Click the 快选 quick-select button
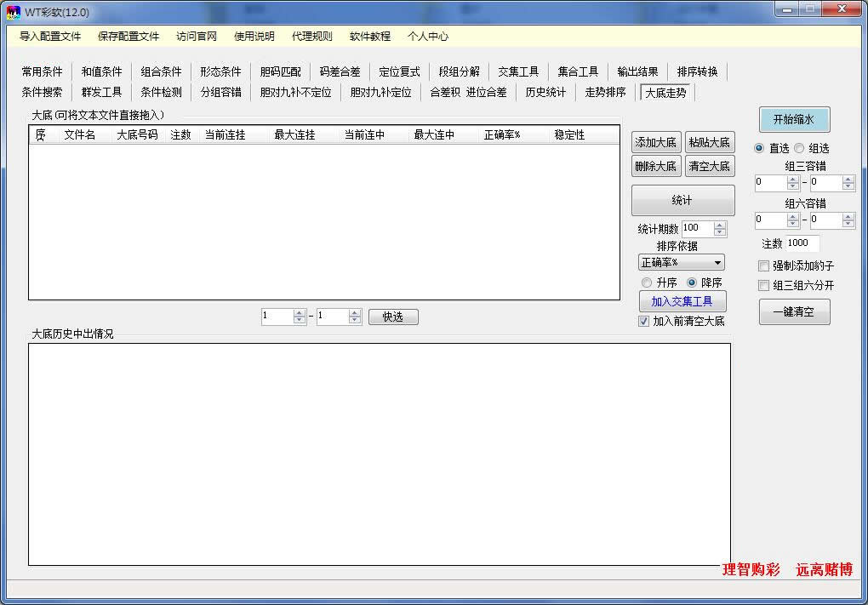868x605 pixels. pos(392,317)
